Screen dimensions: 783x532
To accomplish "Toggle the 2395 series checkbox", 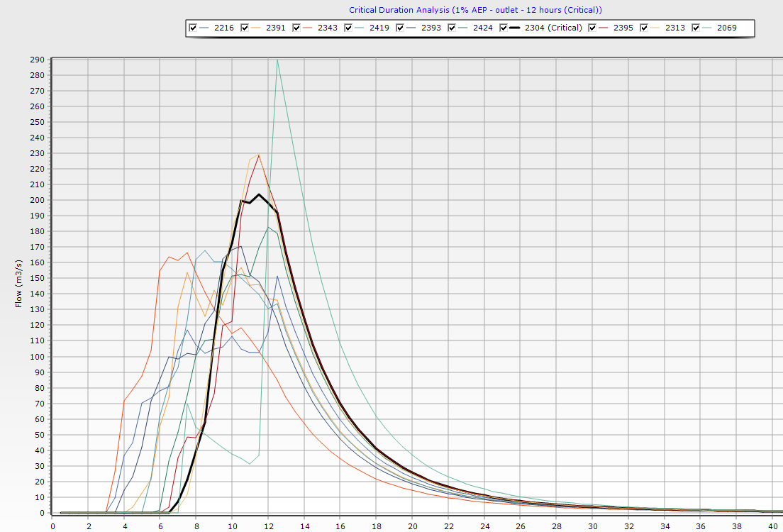I will 592,28.
